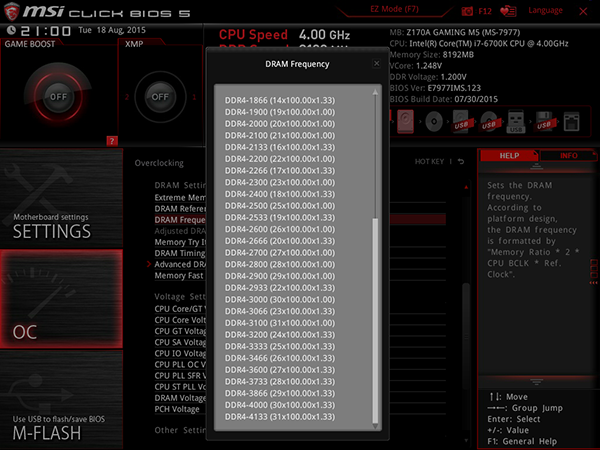
Task: Click the help panel bottom grip handle
Action: [x=536, y=382]
